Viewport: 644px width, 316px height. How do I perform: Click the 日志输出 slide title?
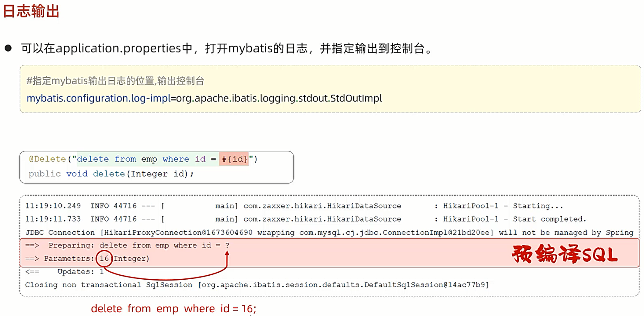coord(31,11)
